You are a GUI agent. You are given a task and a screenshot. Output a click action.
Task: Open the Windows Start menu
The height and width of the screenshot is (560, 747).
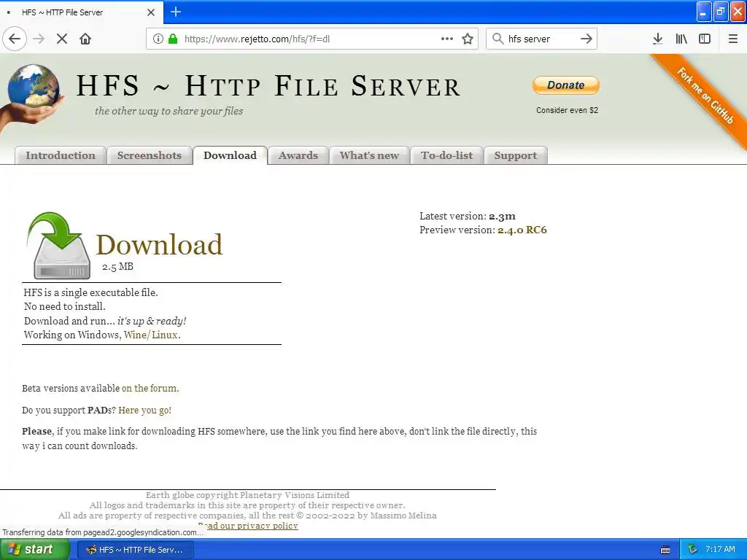coord(35,550)
